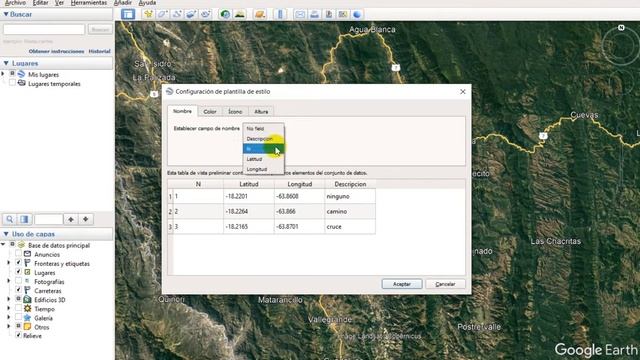Image resolution: width=640 pixels, height=360 pixels.
Task: Click the Record a tour icon
Action: pos(205,14)
